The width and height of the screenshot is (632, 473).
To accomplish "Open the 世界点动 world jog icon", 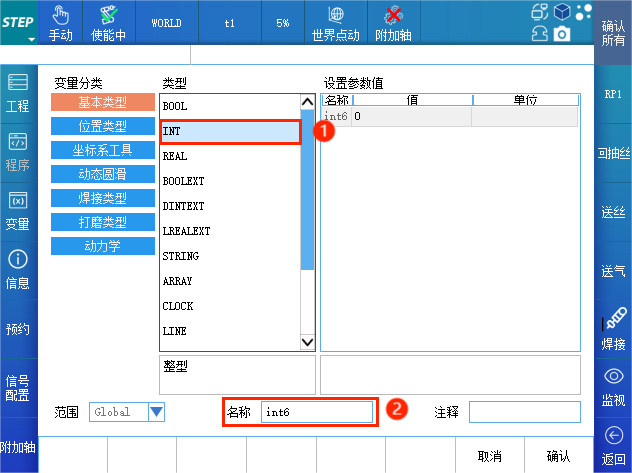I will 335,16.
